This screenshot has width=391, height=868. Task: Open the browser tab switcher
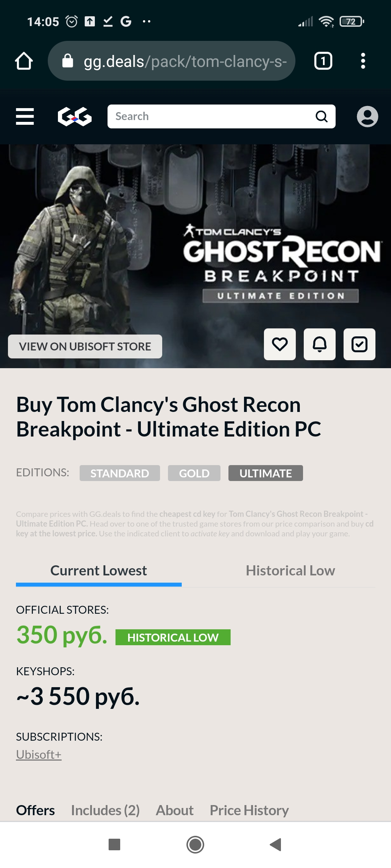323,61
